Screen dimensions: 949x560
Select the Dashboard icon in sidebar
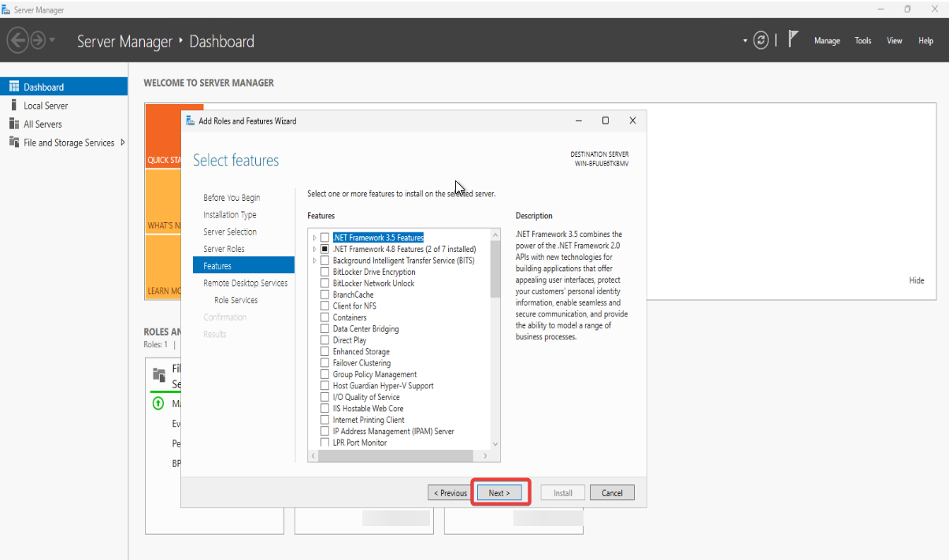pos(13,87)
